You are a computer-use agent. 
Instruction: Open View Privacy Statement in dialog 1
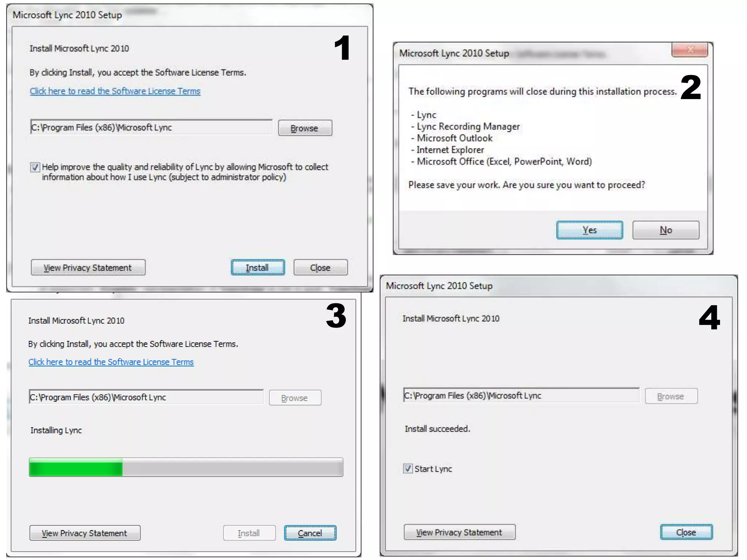coord(88,268)
